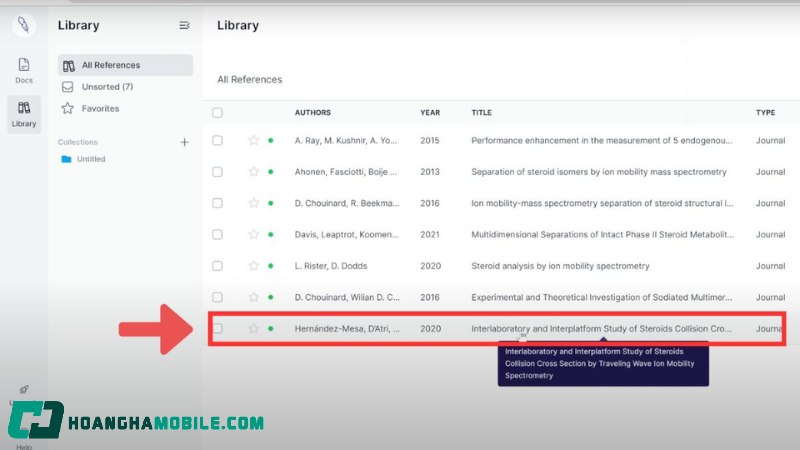
Task: Open the Docs section in sidebar
Action: [24, 70]
